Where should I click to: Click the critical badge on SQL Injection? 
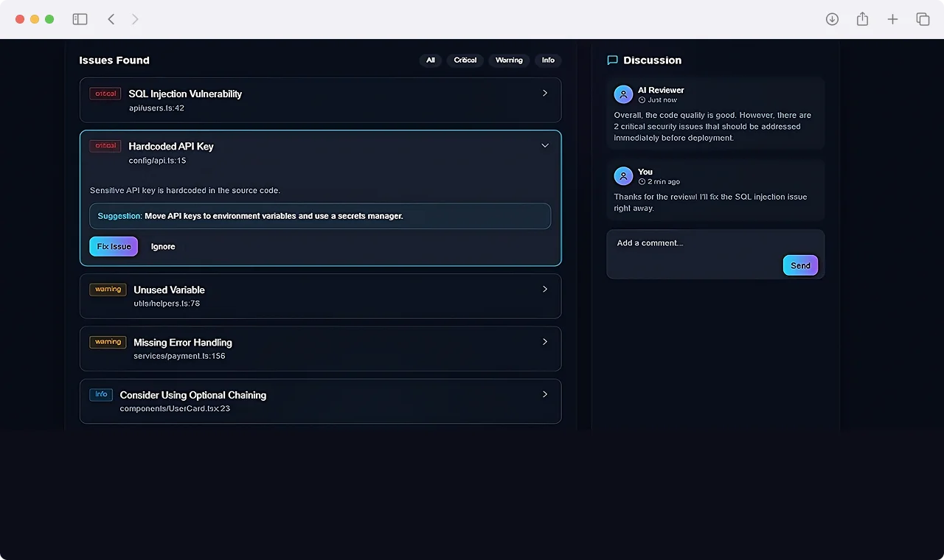coord(105,94)
